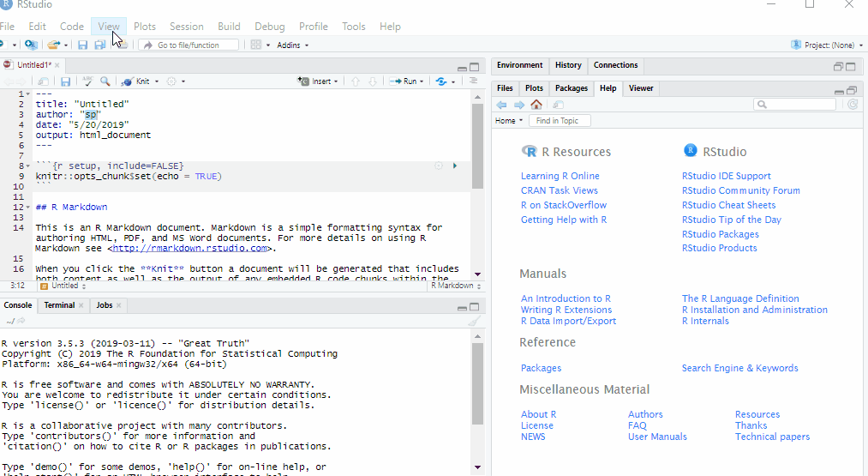Open the An Introduction to R manual link
Viewport: 868px width, 476px height.
point(566,298)
